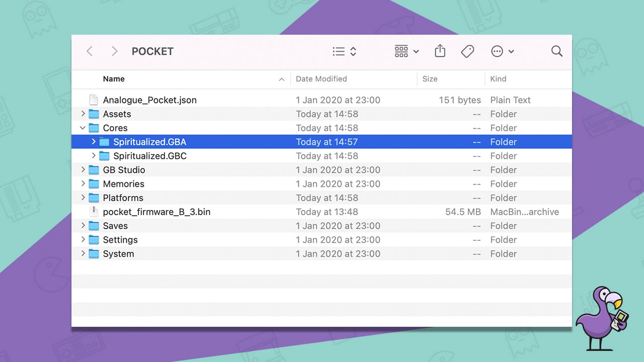Click the pocket_firmware_B_3.bin archive icon
Image resolution: width=644 pixels, height=362 pixels.
[94, 212]
